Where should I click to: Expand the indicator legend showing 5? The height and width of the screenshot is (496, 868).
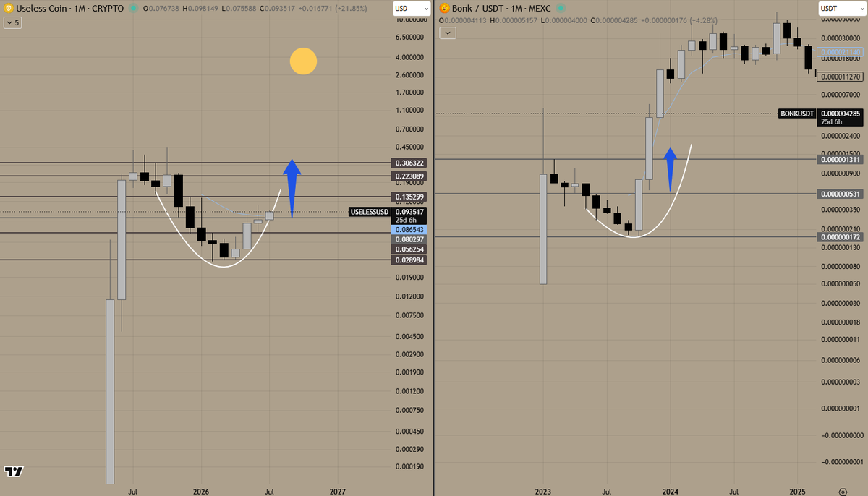point(12,22)
